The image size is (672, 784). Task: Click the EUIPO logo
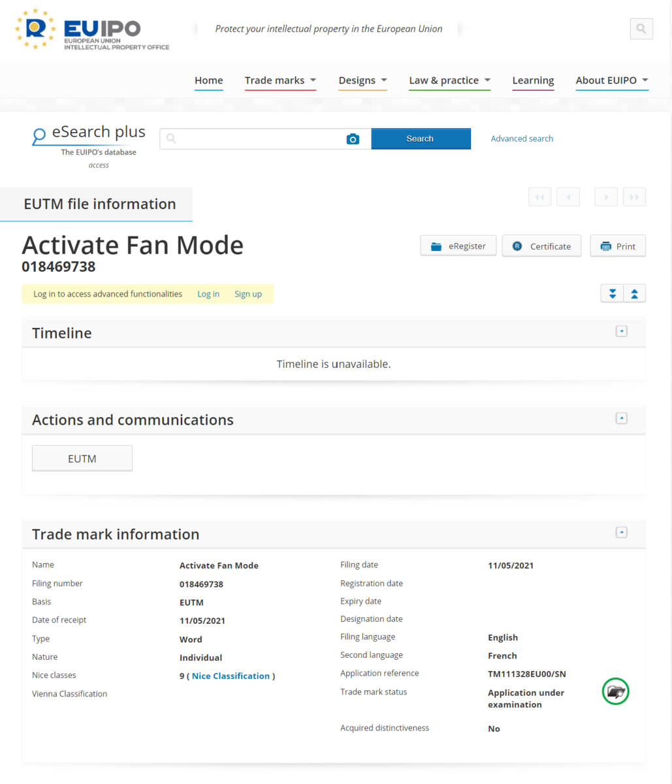coord(92,29)
